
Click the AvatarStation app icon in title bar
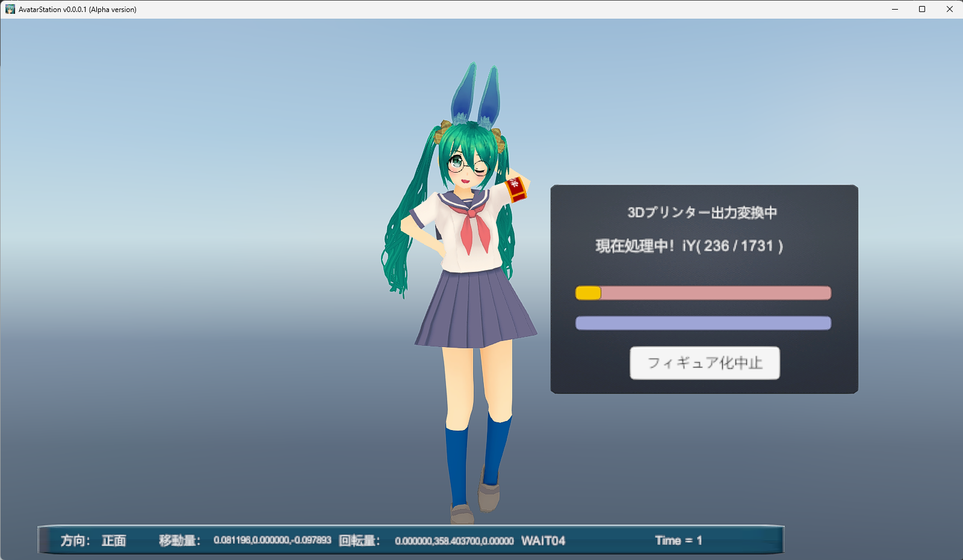click(10, 9)
